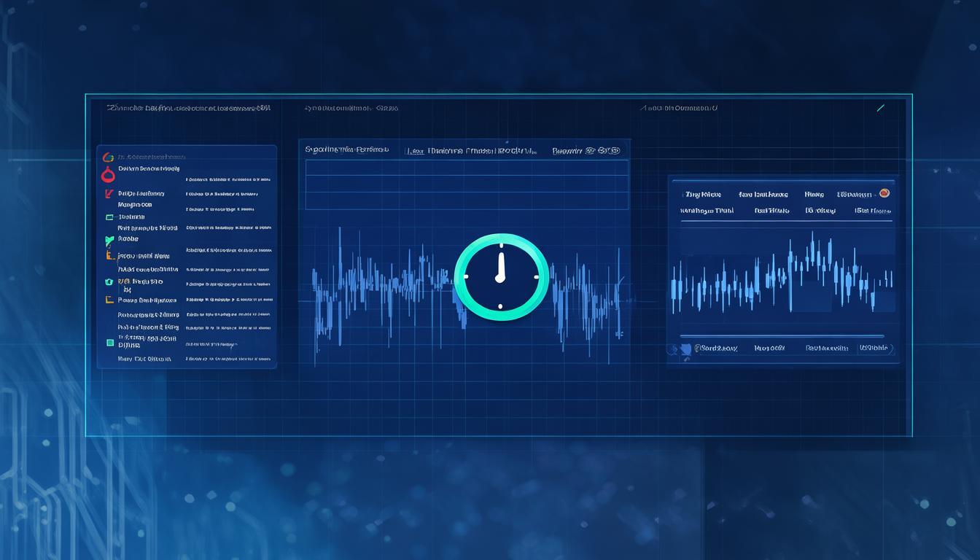
Task: Click the rightmost pill button in right panel footer
Action: (874, 349)
